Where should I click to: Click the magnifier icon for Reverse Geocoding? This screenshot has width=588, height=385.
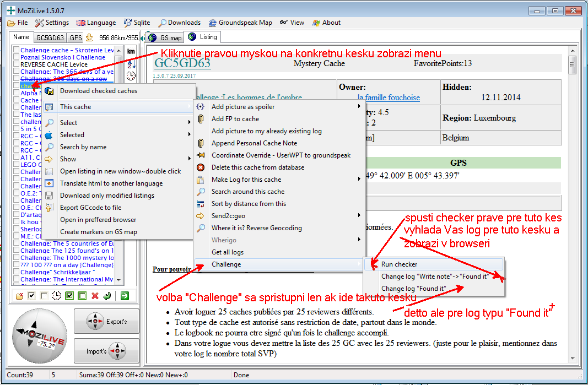[x=201, y=228]
